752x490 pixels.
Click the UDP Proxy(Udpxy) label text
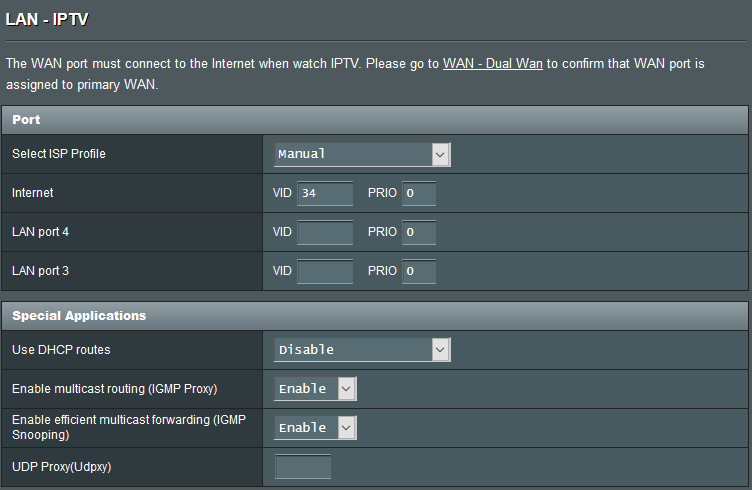click(61, 467)
